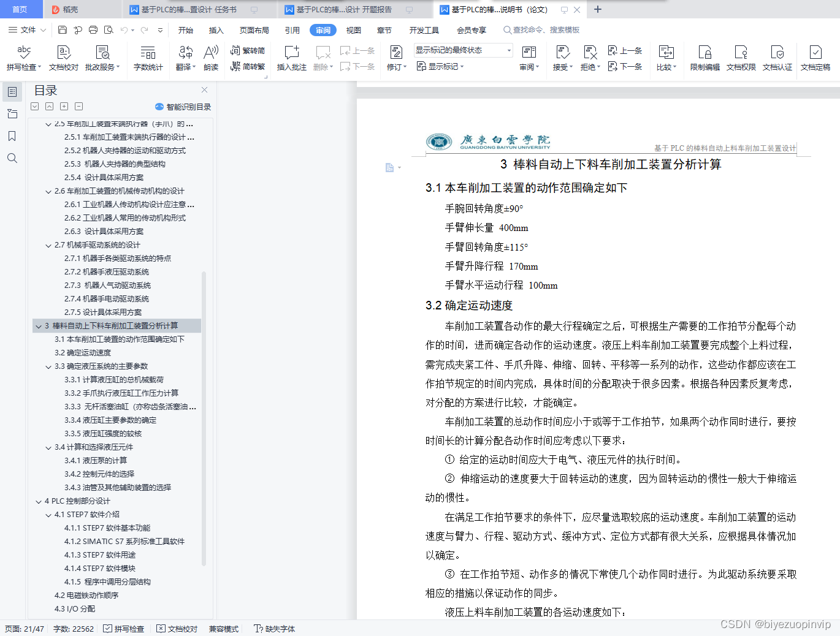Collapse 4.1 STEP7 软件介绍 node
840x636 pixels.
point(48,515)
